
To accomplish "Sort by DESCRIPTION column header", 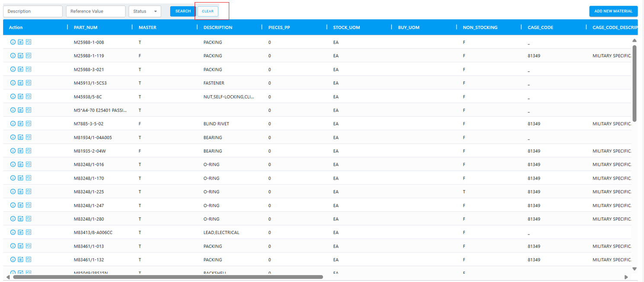I will click(218, 27).
